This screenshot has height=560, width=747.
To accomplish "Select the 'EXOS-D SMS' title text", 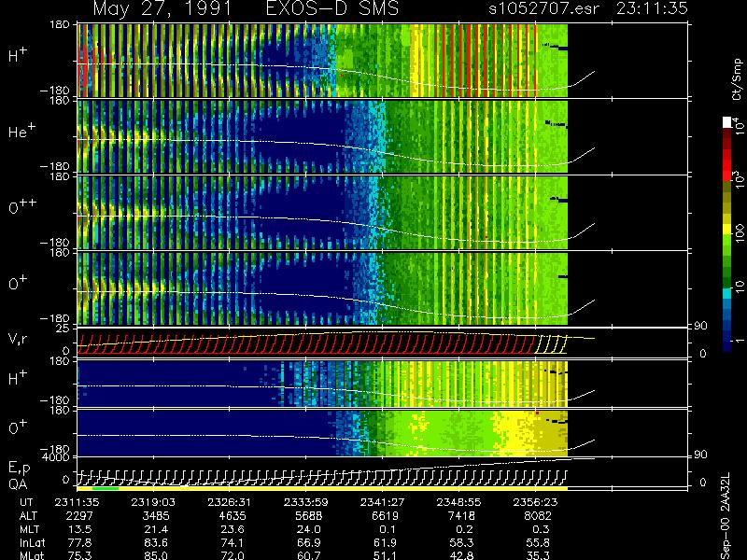I will [332, 8].
